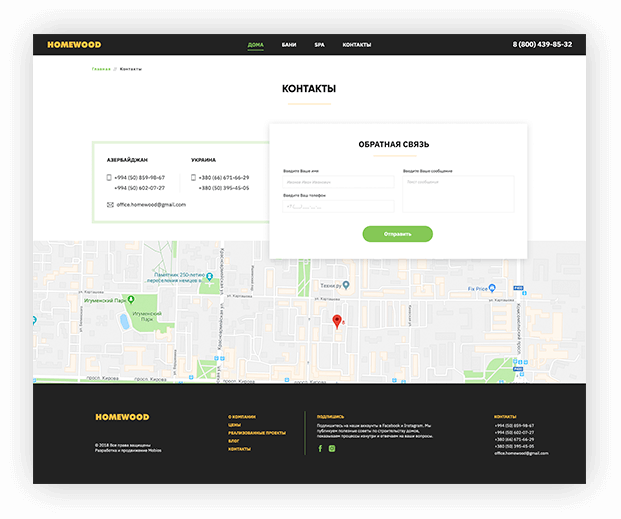Open the ДОМА menu item
Viewport: 621px width, 519px height.
click(255, 45)
